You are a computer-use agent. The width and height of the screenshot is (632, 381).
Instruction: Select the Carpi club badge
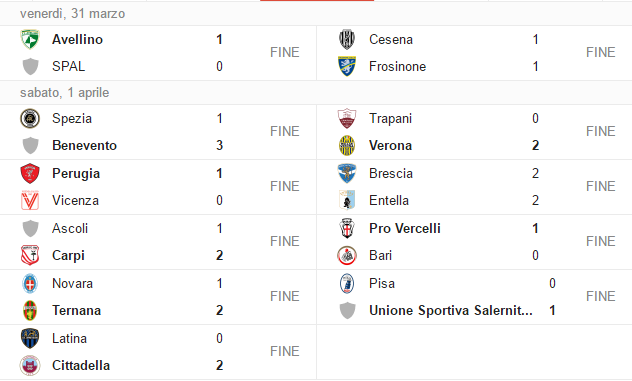[x=30, y=255]
